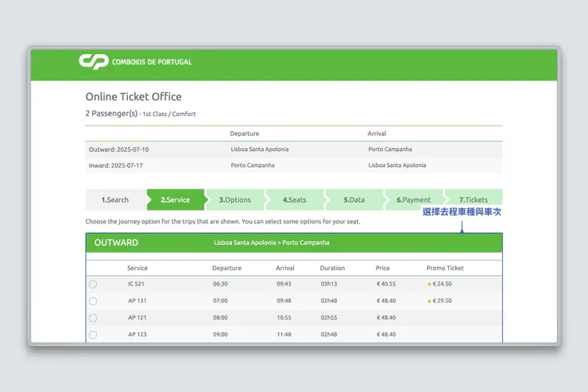Click the 02h55 duration value
This screenshot has height=392, width=588.
click(329, 318)
